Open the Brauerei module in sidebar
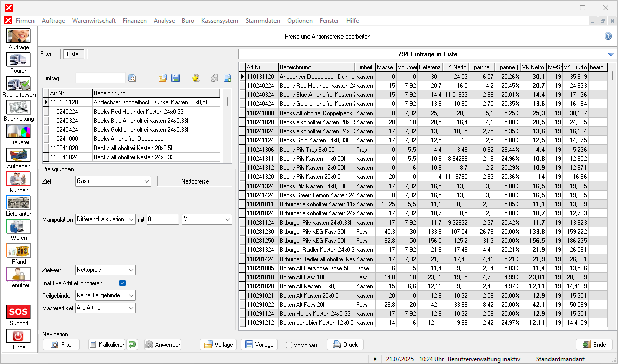The height and width of the screenshot is (364, 618). coord(18,131)
